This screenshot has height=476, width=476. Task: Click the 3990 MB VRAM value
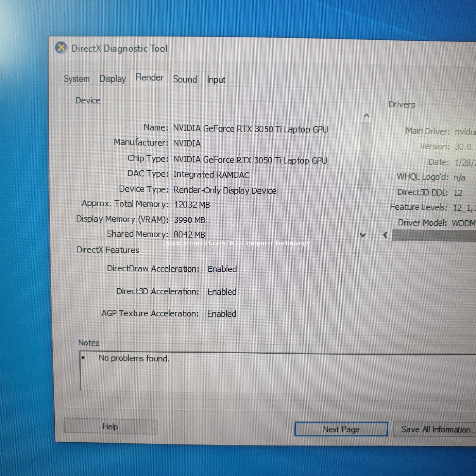point(190,220)
